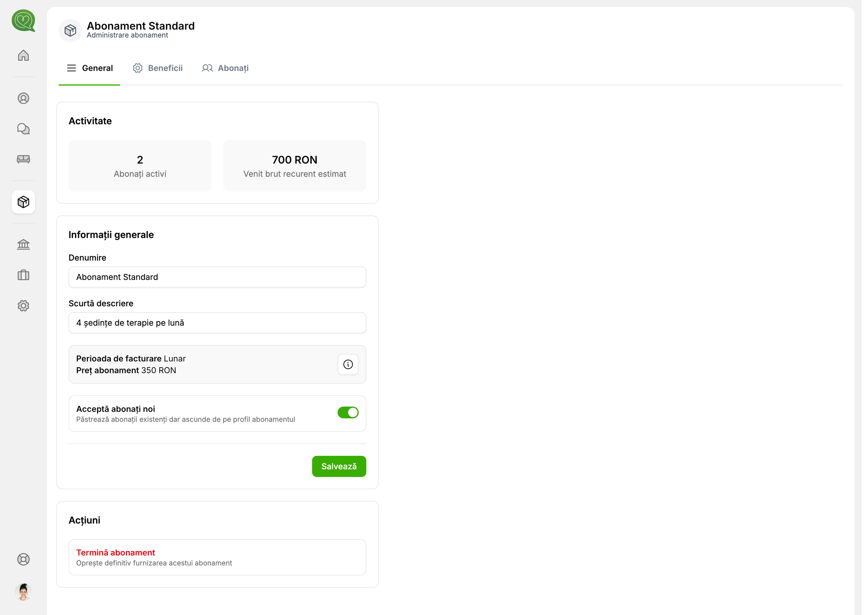
Task: Open the chat conversations sidebar icon
Action: 23,130
